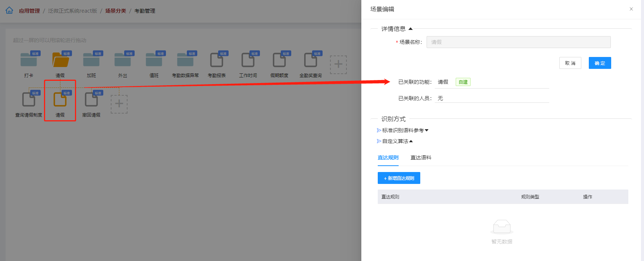Go to 场景分类 in breadcrumb

coord(116,11)
